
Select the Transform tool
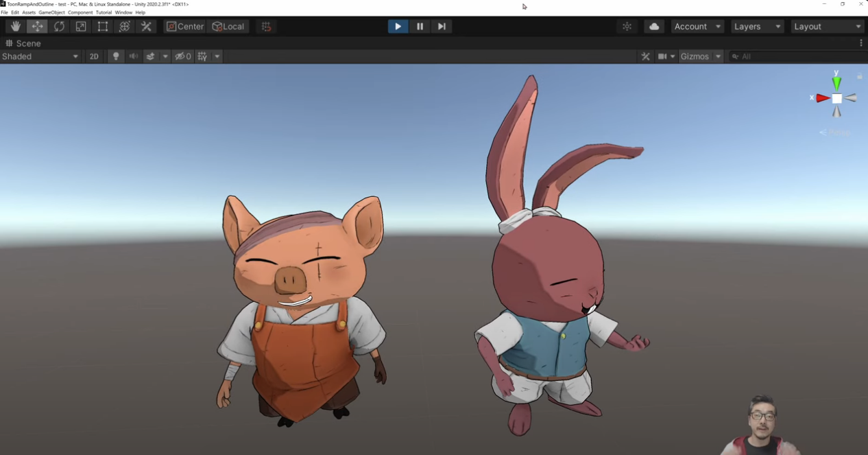[x=125, y=26]
